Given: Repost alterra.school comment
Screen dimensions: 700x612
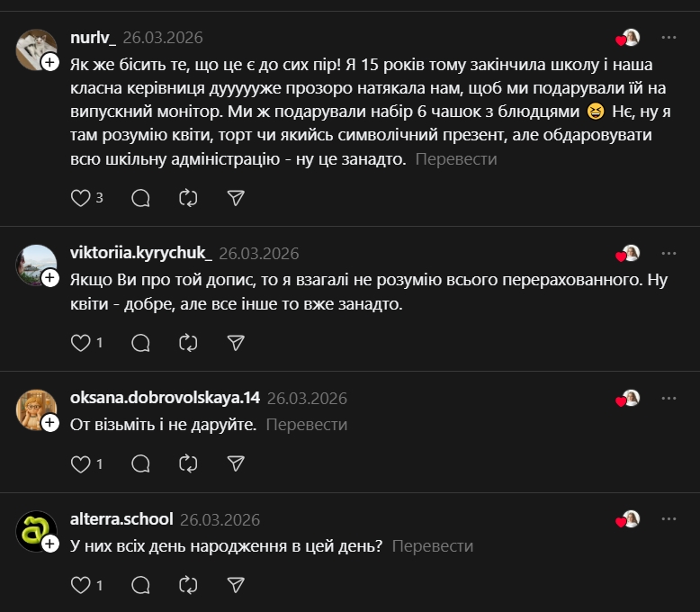Looking at the screenshot, I should [188, 586].
